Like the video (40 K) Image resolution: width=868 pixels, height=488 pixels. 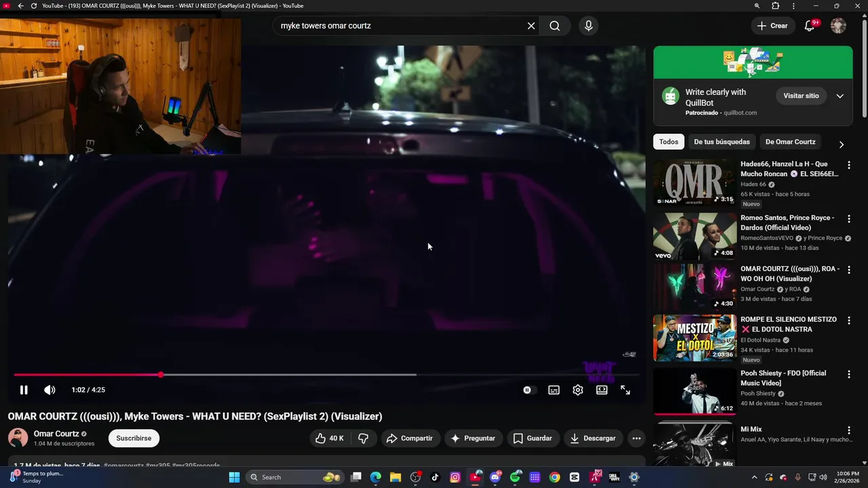point(329,439)
